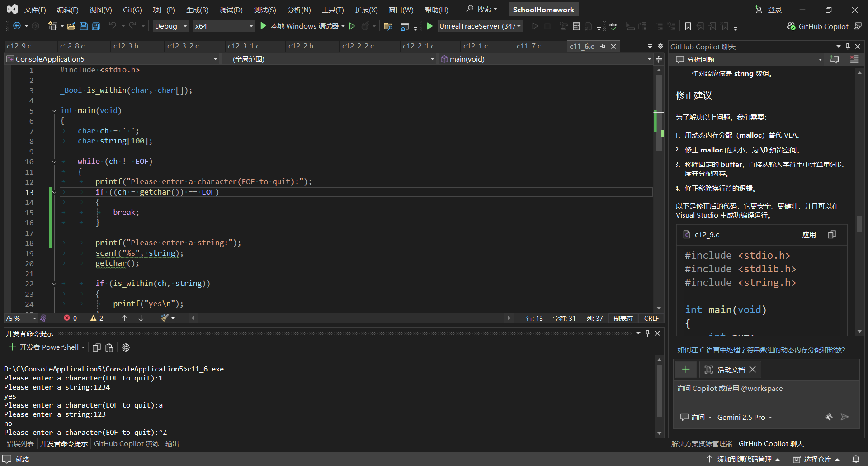Toggle auto-hide pin on developer command prompt panel
868x466 pixels.
tap(647, 333)
